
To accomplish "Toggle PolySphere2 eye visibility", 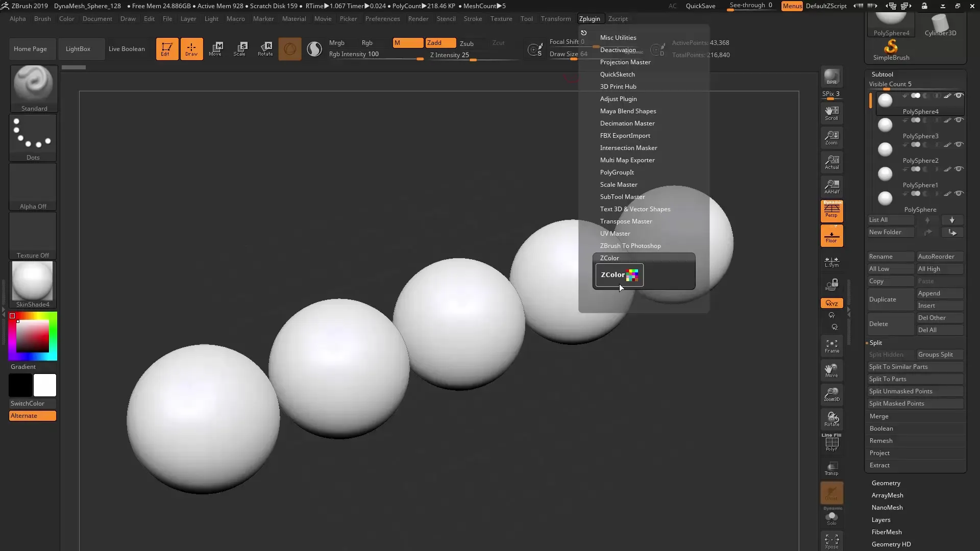I will (x=959, y=144).
